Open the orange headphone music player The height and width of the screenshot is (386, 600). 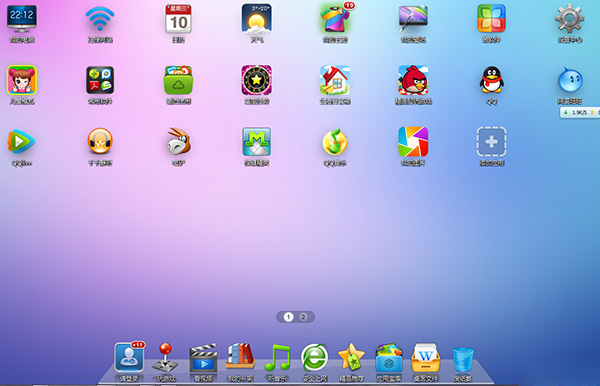100,142
